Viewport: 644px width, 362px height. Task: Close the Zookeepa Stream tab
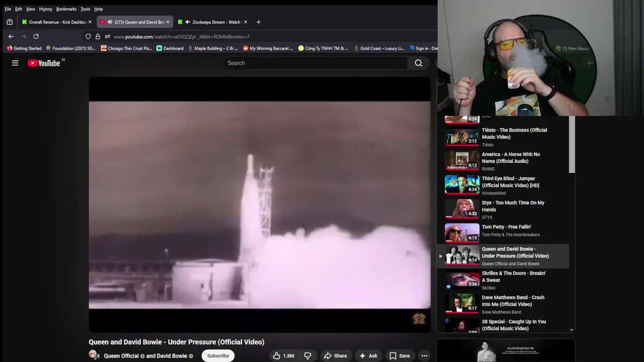pyautogui.click(x=245, y=22)
